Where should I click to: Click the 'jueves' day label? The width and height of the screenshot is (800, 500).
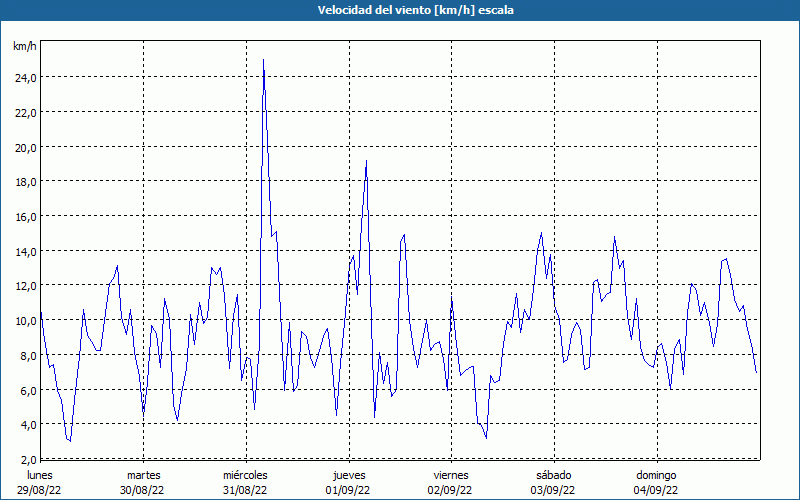coord(349,475)
